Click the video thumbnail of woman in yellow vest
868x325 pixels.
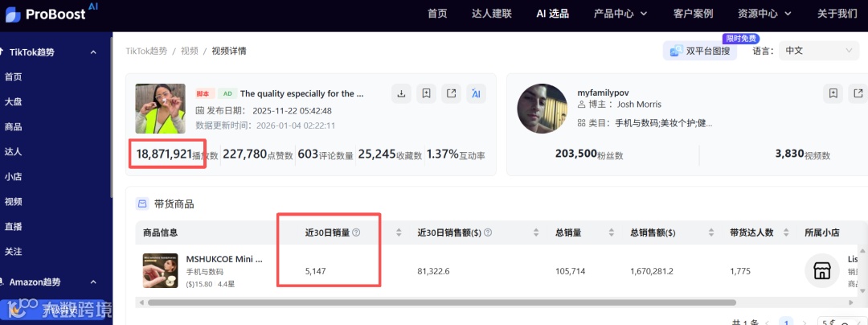[x=161, y=109]
